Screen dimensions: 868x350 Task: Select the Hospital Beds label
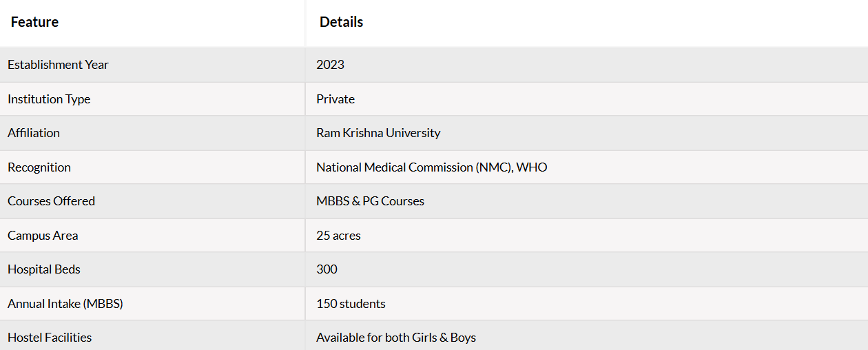coord(44,269)
